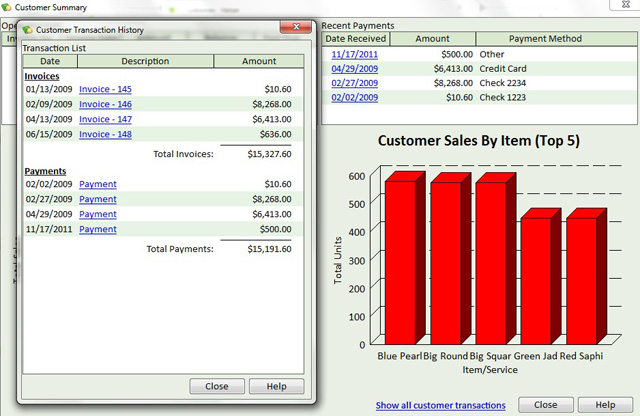Select the Invoice - 147 link

[105, 119]
